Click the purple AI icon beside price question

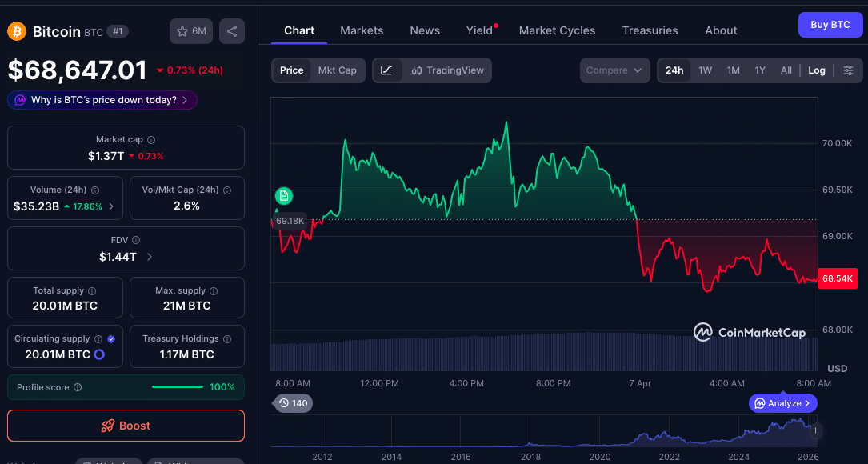click(20, 100)
